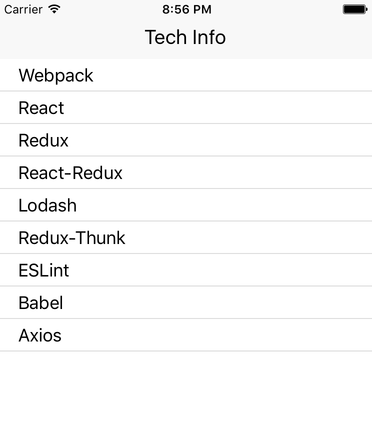This screenshot has width=372, height=434.
Task: Open the Webpack list item
Action: 186,75
